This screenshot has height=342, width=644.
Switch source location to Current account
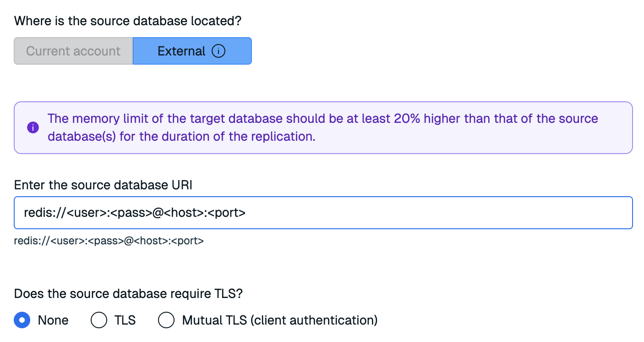pyautogui.click(x=73, y=51)
